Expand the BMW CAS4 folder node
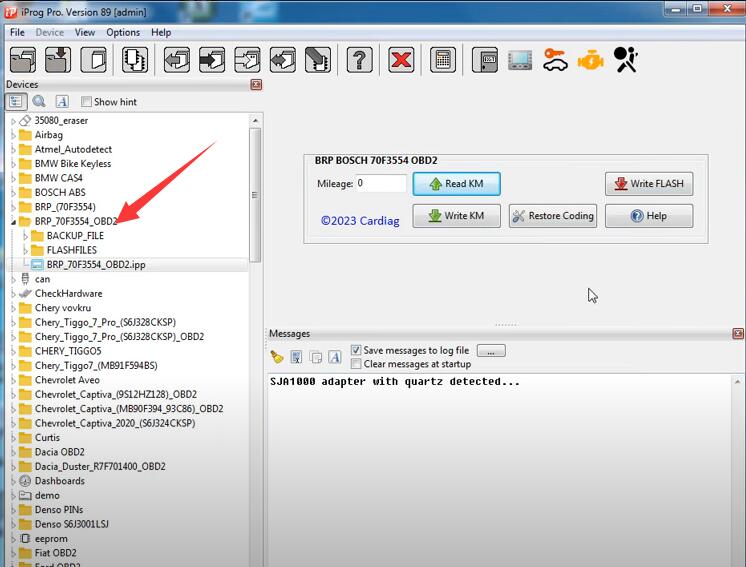The width and height of the screenshot is (746, 567). pyautogui.click(x=13, y=178)
